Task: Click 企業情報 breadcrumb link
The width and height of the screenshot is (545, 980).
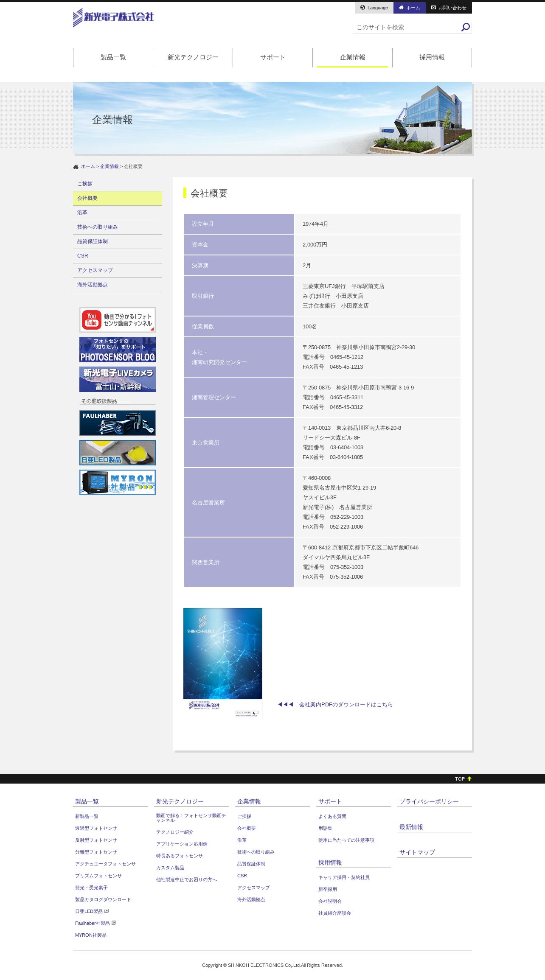Action: pyautogui.click(x=110, y=167)
